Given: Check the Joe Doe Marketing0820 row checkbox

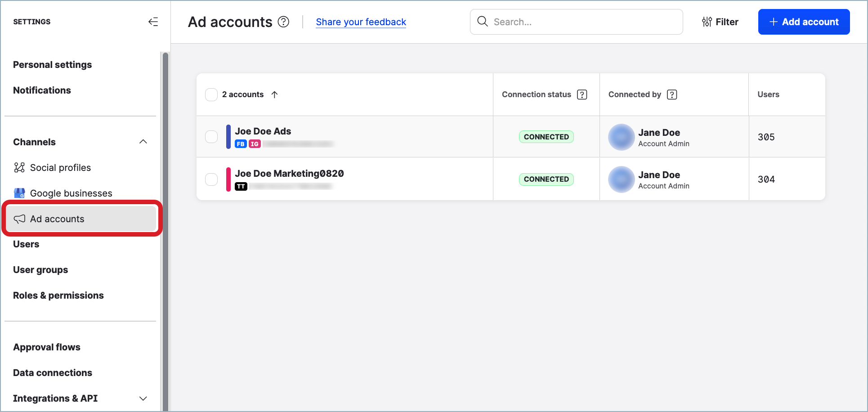Looking at the screenshot, I should coord(211,179).
